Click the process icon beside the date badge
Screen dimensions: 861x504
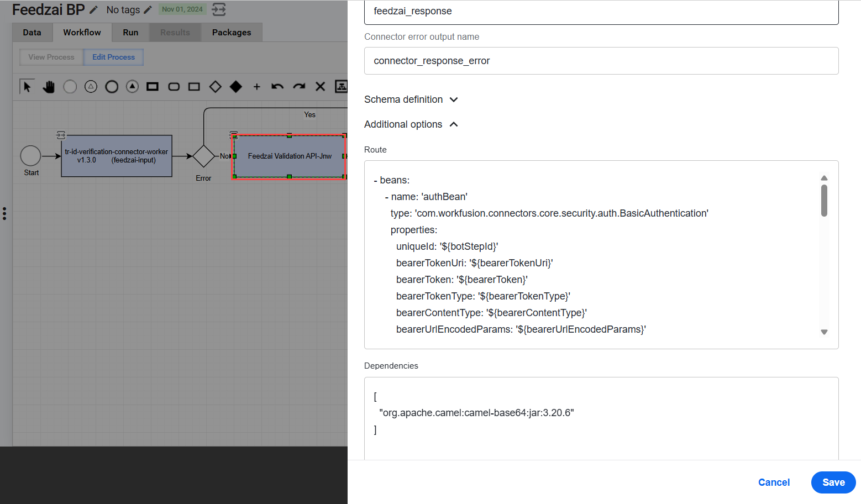pyautogui.click(x=219, y=9)
